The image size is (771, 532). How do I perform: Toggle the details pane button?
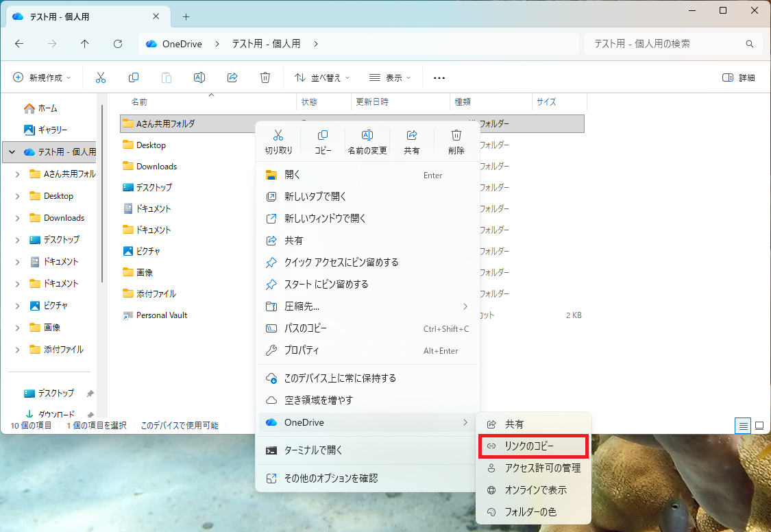pos(739,77)
